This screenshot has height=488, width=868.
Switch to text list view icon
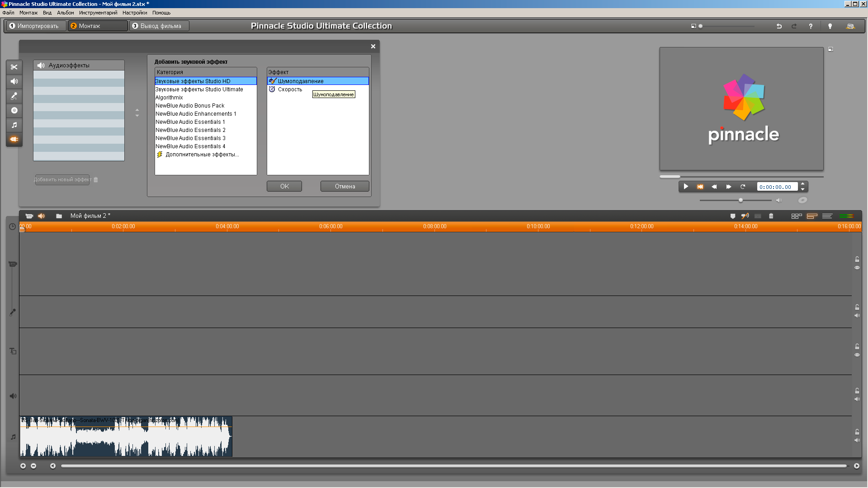tap(827, 216)
